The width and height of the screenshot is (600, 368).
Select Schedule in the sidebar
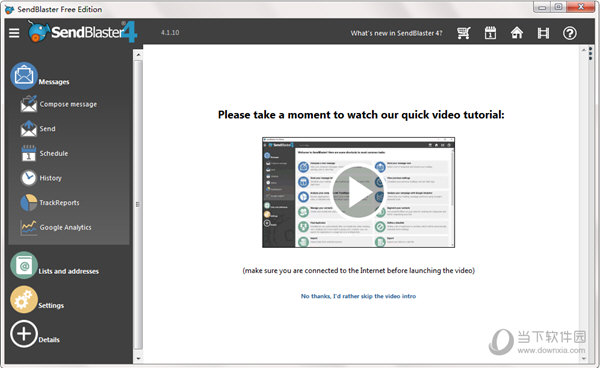pos(54,153)
